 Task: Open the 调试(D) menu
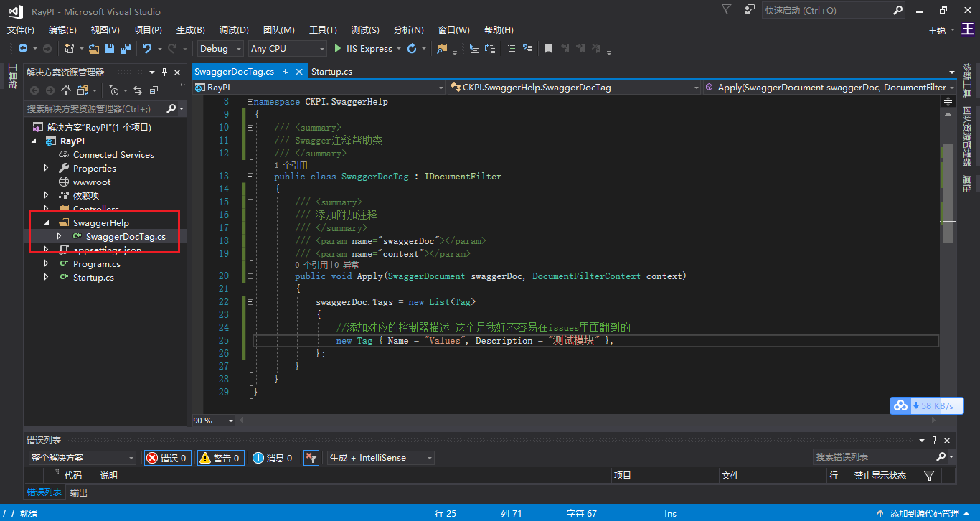[234, 29]
